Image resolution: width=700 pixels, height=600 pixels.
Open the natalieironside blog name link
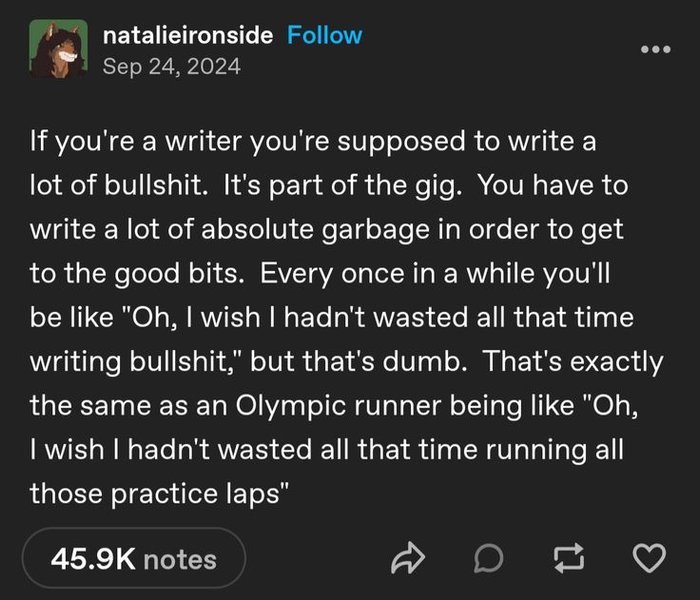(x=187, y=35)
